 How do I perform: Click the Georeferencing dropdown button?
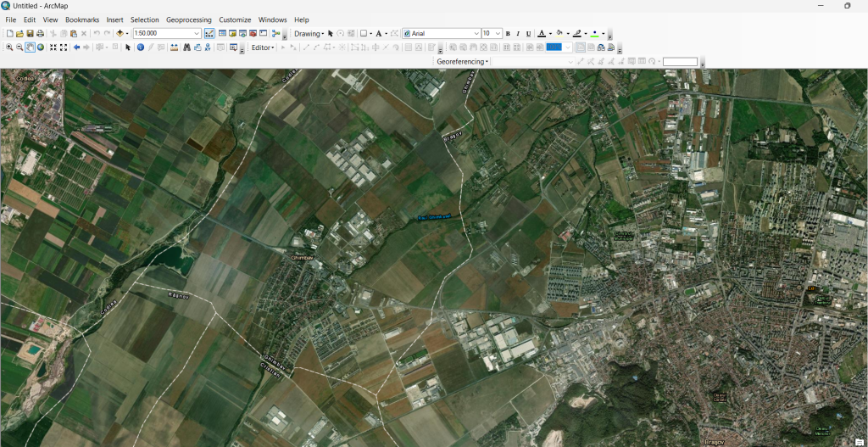pyautogui.click(x=462, y=62)
